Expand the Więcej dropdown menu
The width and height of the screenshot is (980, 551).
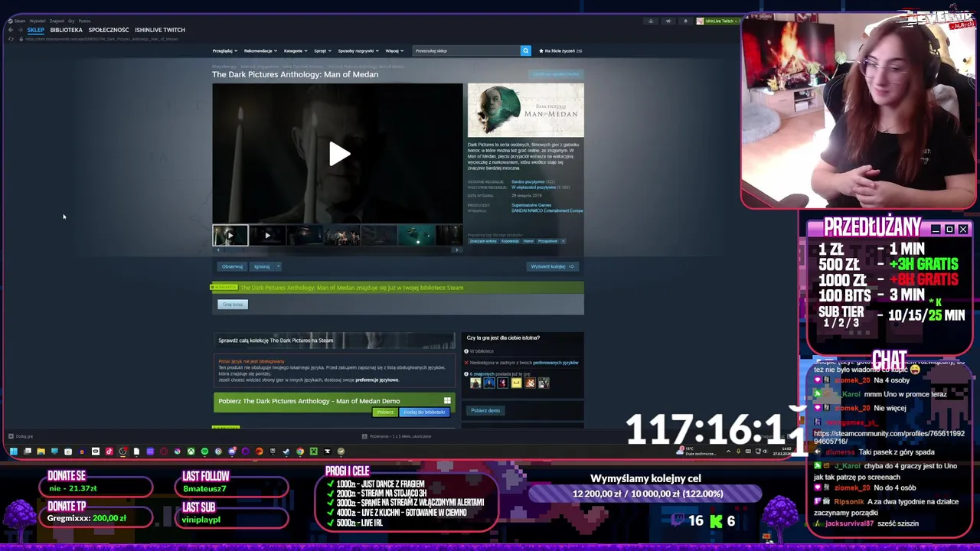coord(394,51)
